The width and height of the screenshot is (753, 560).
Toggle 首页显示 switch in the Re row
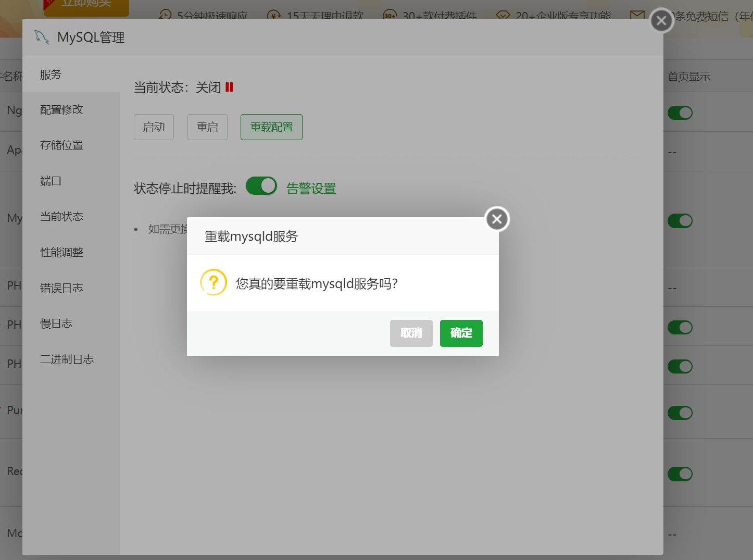[x=680, y=474]
